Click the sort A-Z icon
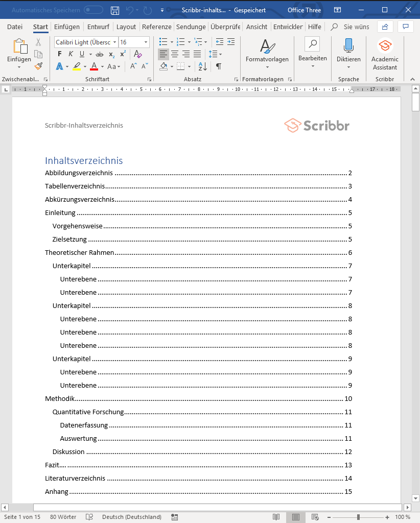 coord(203,66)
